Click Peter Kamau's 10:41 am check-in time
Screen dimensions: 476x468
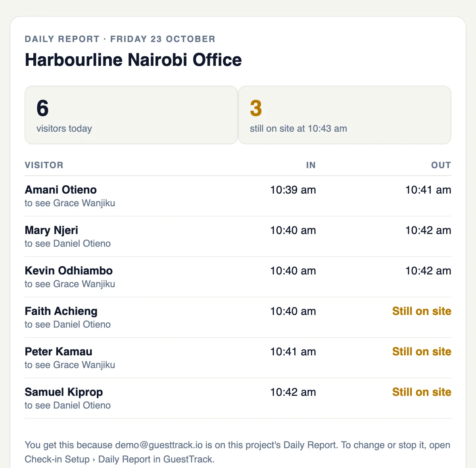tap(293, 351)
